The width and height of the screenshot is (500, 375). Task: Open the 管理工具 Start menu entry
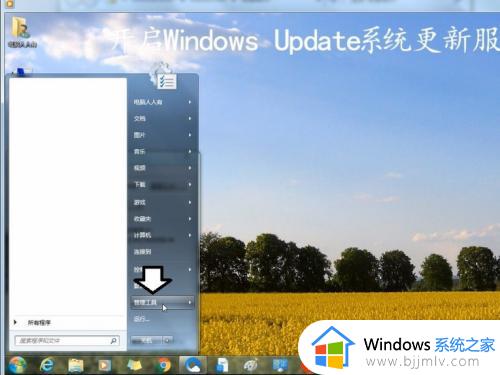163,303
